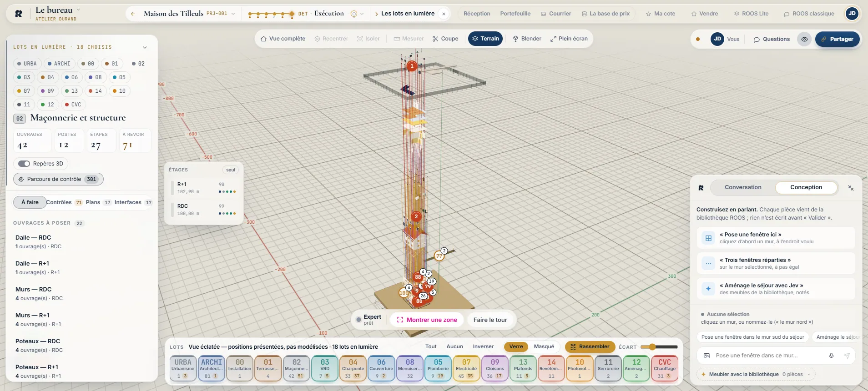The image size is (868, 391).
Task: Select the Verre display mode
Action: [x=516, y=347]
